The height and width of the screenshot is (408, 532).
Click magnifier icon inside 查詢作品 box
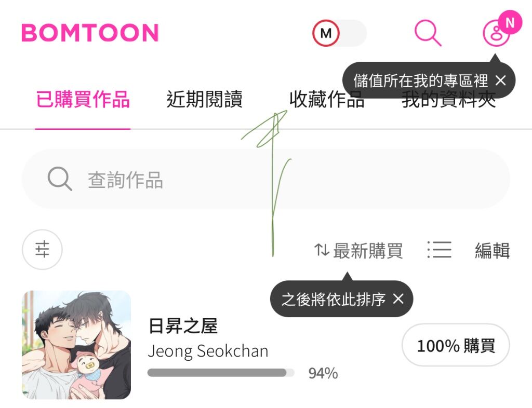[60, 179]
